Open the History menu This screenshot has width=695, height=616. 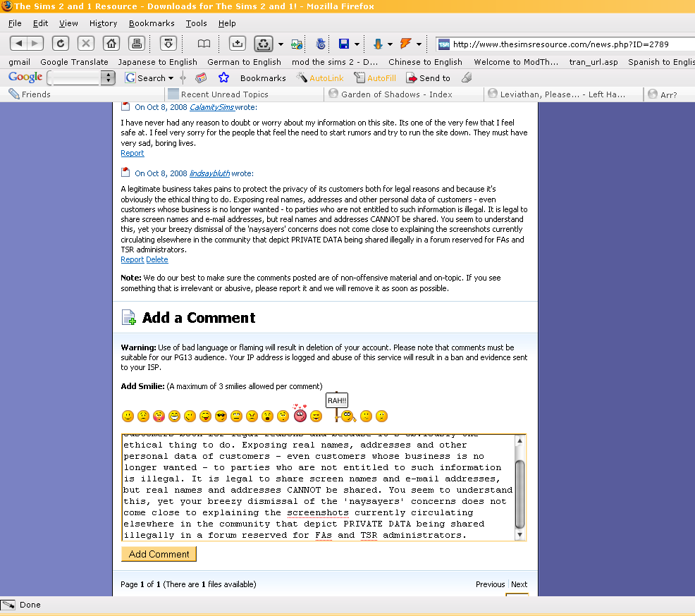(104, 23)
